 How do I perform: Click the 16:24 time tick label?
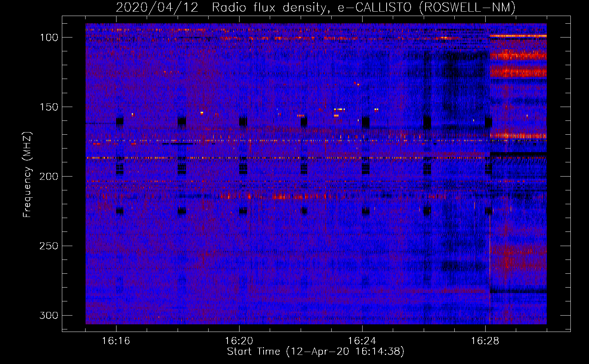tap(362, 341)
